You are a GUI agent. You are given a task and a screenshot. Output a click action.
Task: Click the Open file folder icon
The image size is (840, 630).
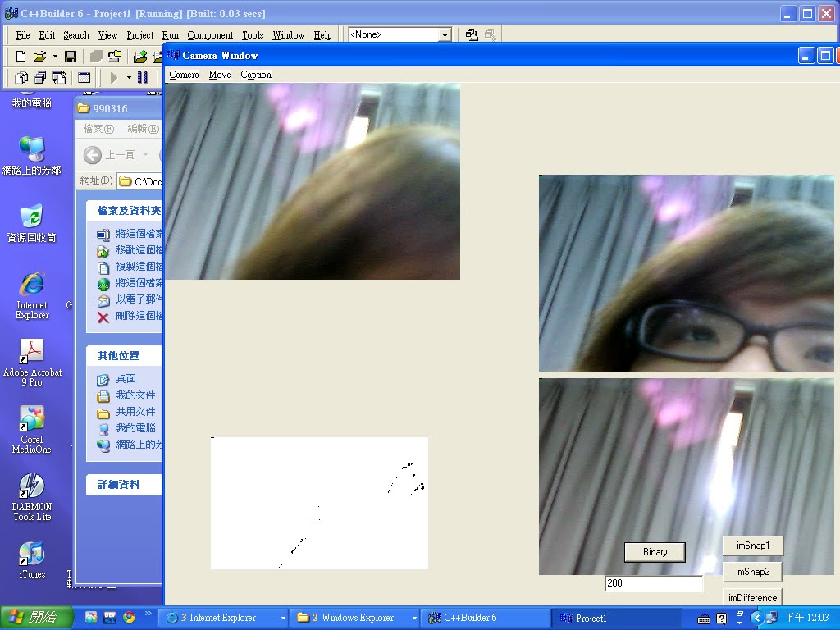pyautogui.click(x=40, y=57)
